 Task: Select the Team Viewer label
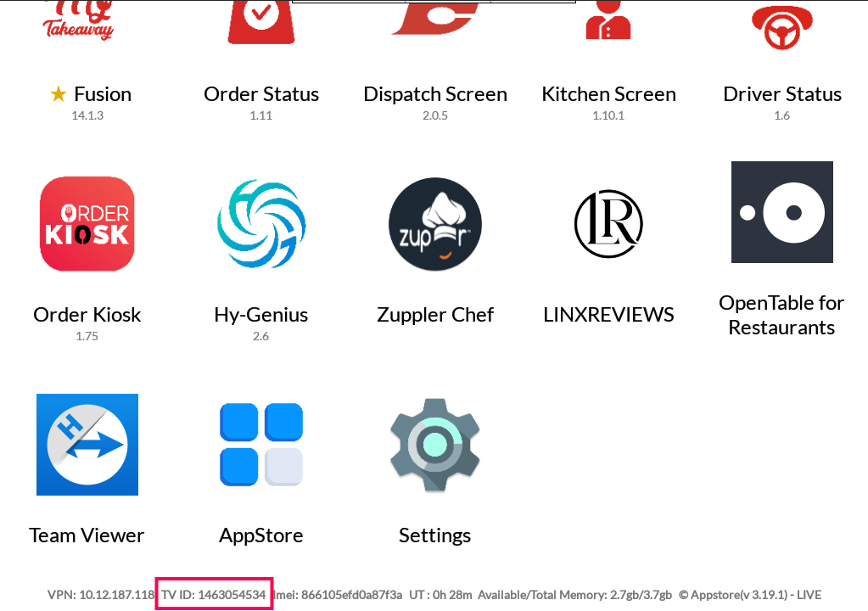[x=87, y=535]
